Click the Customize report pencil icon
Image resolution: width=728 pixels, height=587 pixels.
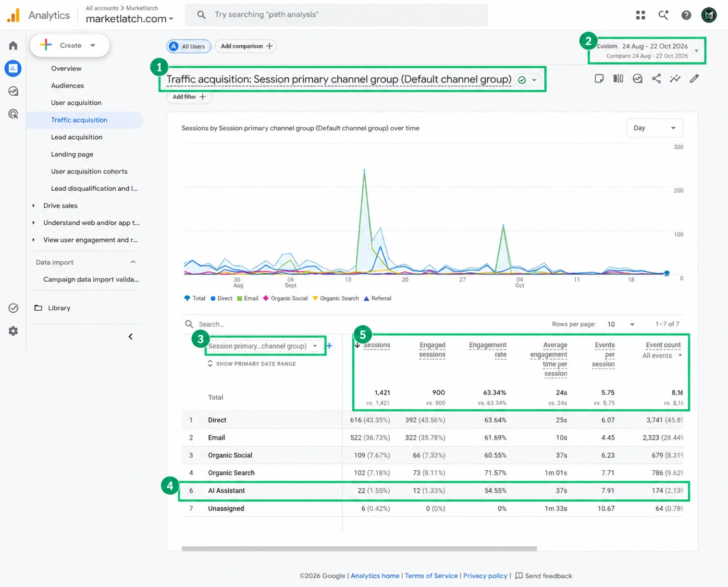tap(694, 79)
